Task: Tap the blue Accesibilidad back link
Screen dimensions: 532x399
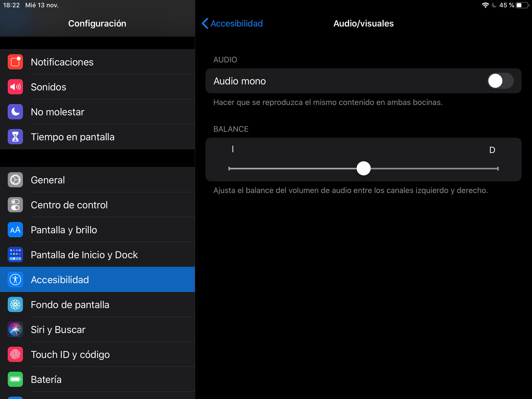Action: pyautogui.click(x=237, y=23)
